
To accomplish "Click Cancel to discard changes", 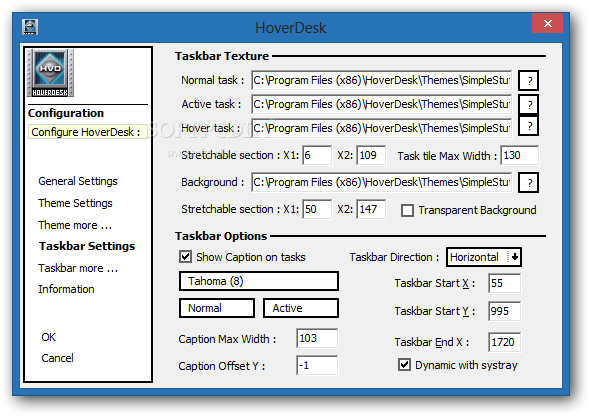I will pos(57,358).
